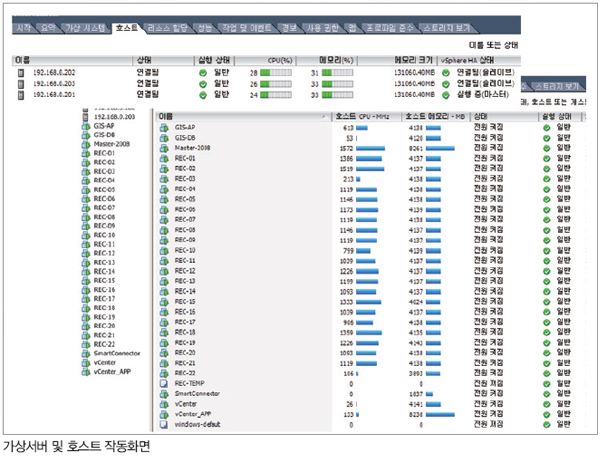The height and width of the screenshot is (463, 600).
Task: Click SmartConnector VM icon in left tree
Action: click(85, 353)
